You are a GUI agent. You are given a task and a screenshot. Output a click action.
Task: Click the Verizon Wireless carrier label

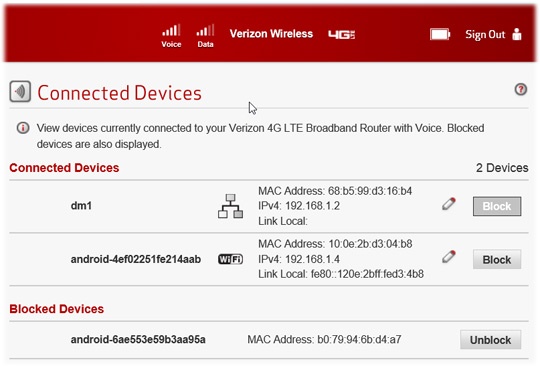[x=271, y=34]
